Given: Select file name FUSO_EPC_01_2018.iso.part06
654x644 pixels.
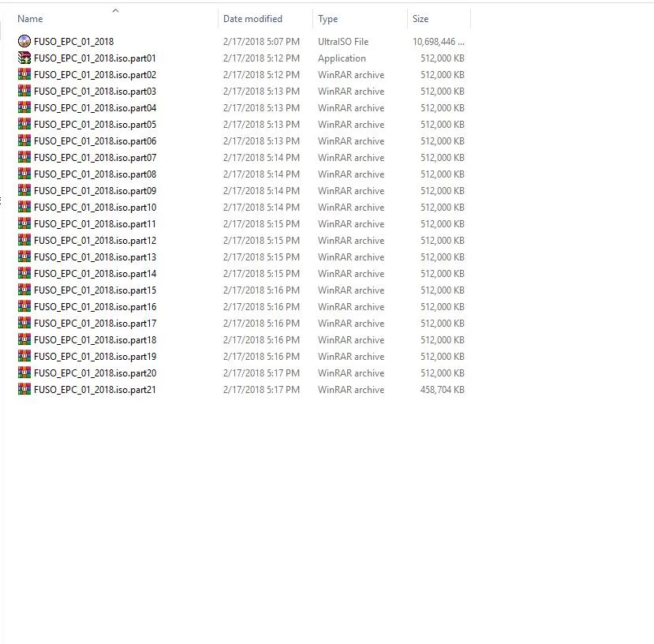Looking at the screenshot, I should [x=95, y=141].
